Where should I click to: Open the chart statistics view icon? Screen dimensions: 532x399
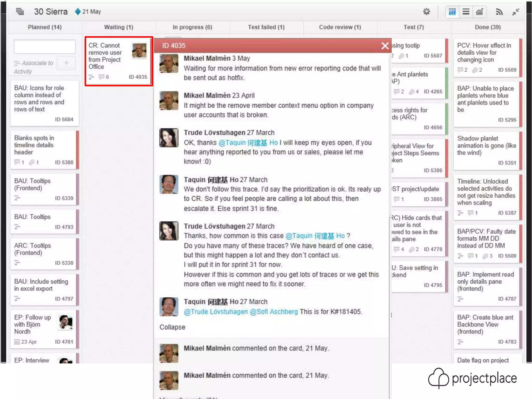[479, 12]
